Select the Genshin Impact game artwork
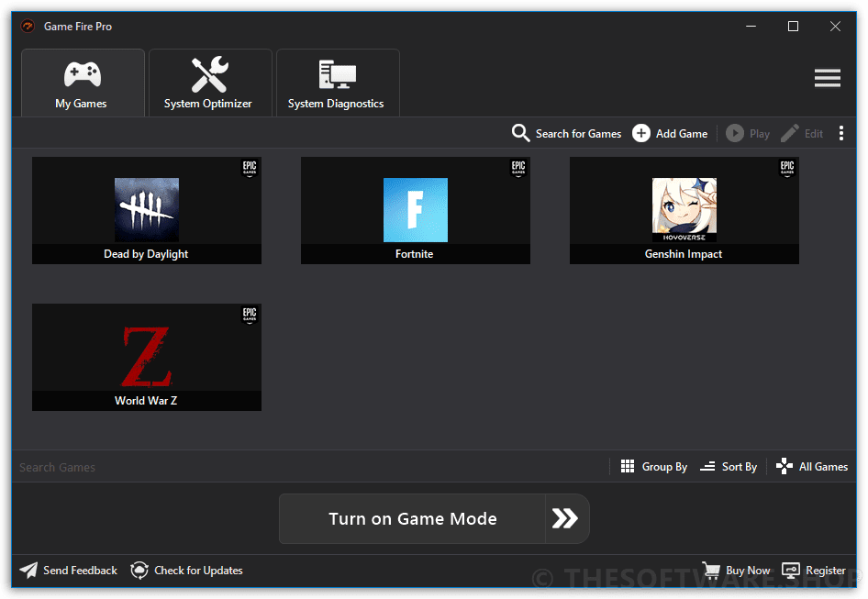Image resolution: width=868 pixels, height=599 pixels. coord(684,210)
